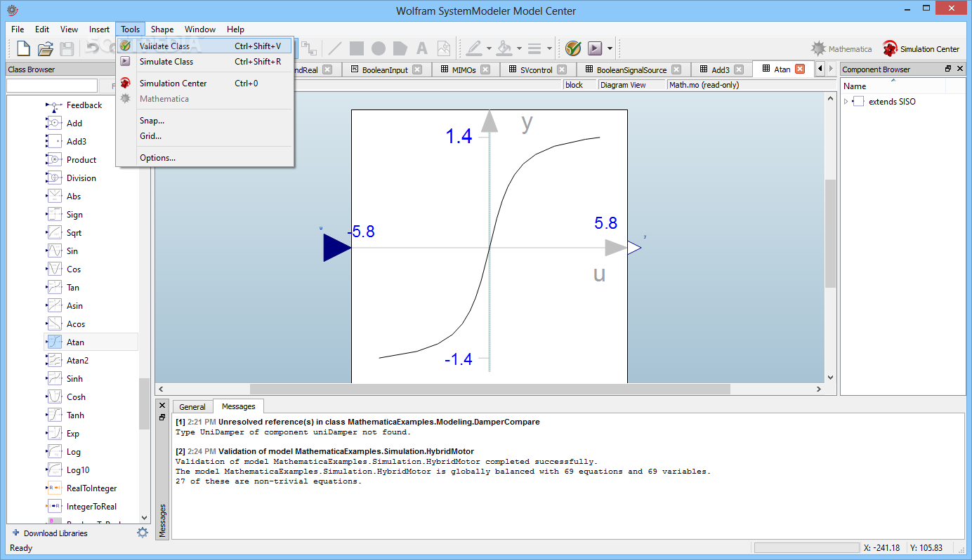Select the Product block icon
This screenshot has width=972, height=560.
click(x=55, y=160)
